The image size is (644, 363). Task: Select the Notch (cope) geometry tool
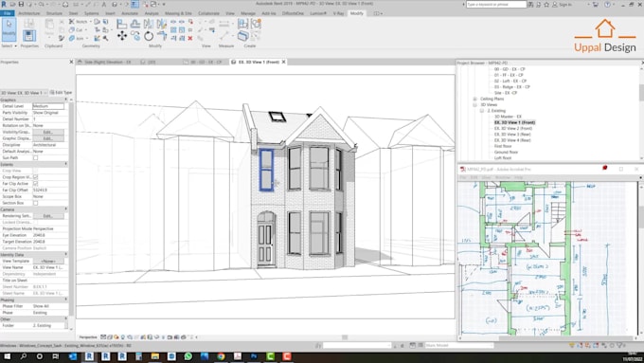click(x=78, y=22)
